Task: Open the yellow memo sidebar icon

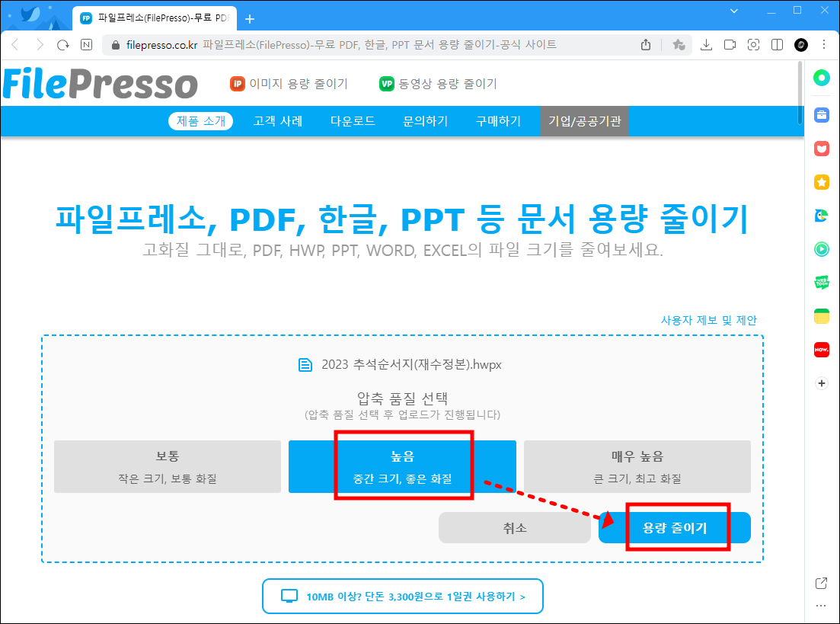Action: 821,316
